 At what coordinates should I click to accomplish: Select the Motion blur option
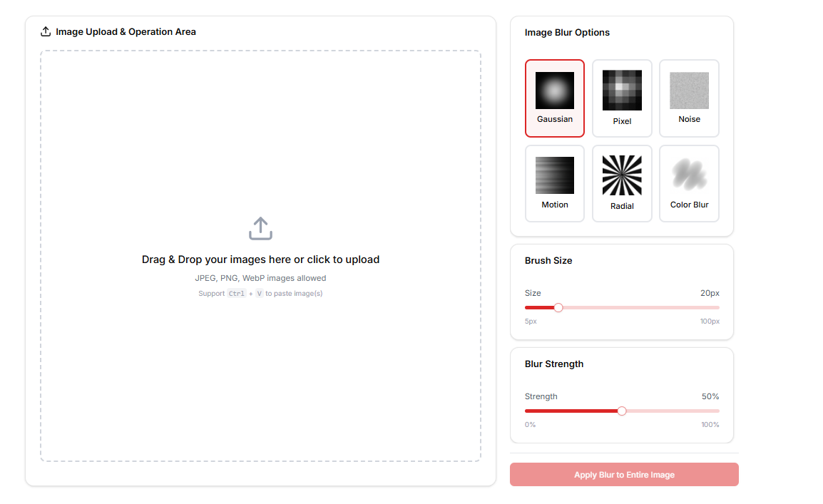554,183
